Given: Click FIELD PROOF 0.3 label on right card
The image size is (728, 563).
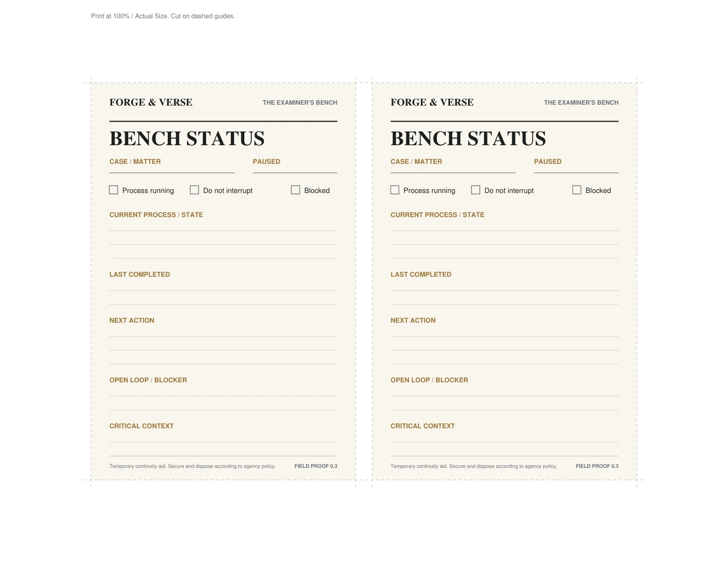Looking at the screenshot, I should [x=597, y=466].
